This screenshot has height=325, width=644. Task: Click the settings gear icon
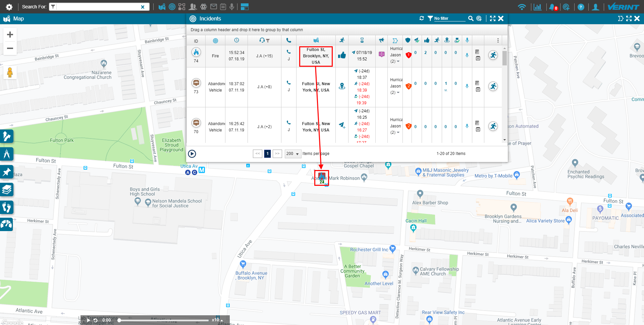pos(9,7)
